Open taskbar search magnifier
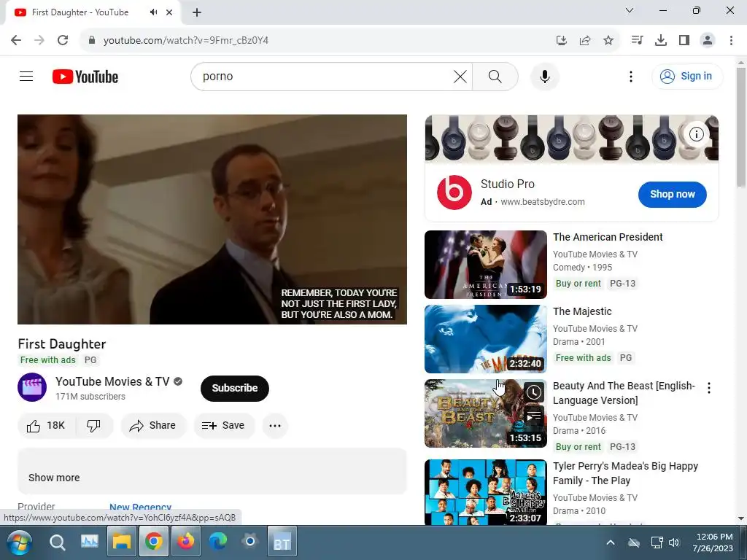 tap(57, 542)
